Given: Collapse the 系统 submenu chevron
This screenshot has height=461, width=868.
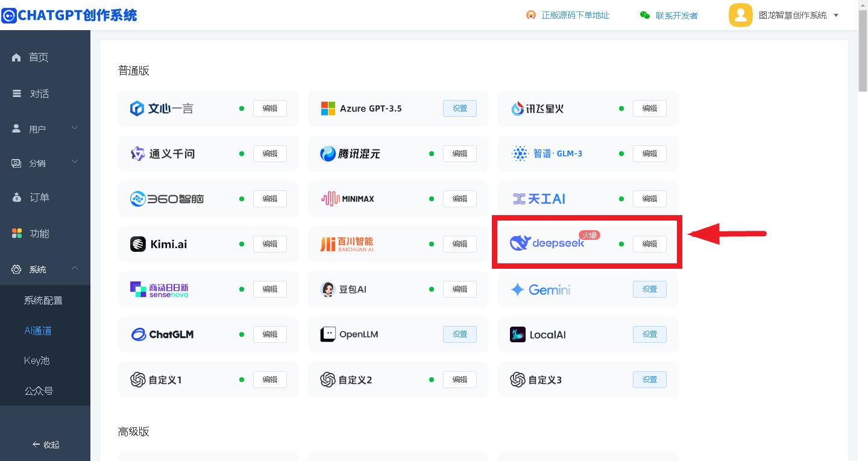Looking at the screenshot, I should [x=75, y=268].
